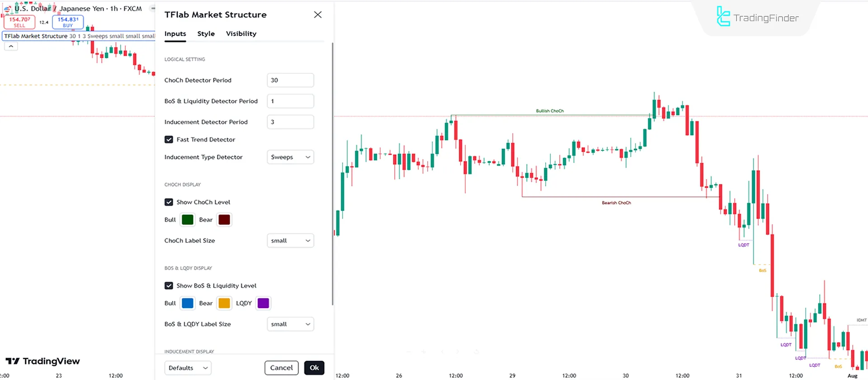Edit the ChoCh Detector Period value

point(290,80)
